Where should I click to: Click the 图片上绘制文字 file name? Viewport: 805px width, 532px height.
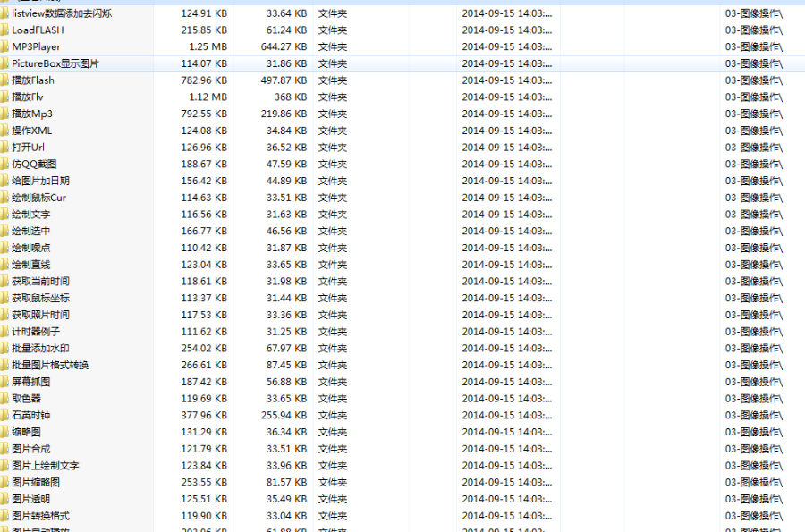[x=46, y=466]
